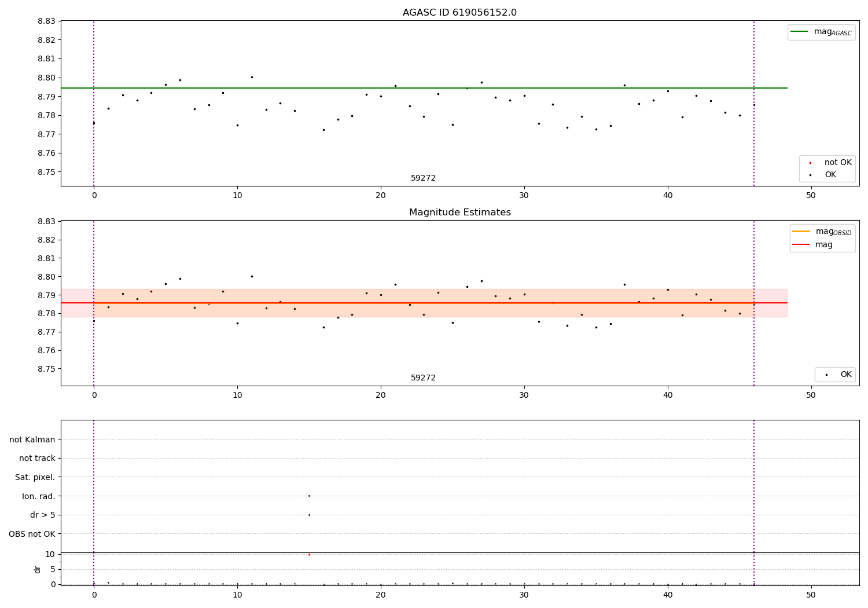The height and width of the screenshot is (608, 868).
Task: Click the red not-OK point in dr panel
Action: [309, 555]
